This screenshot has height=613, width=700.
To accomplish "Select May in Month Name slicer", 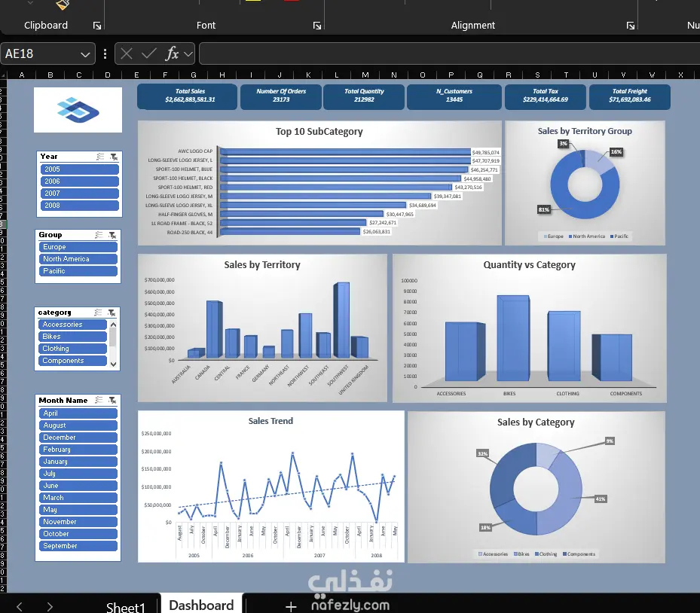I will (x=78, y=510).
